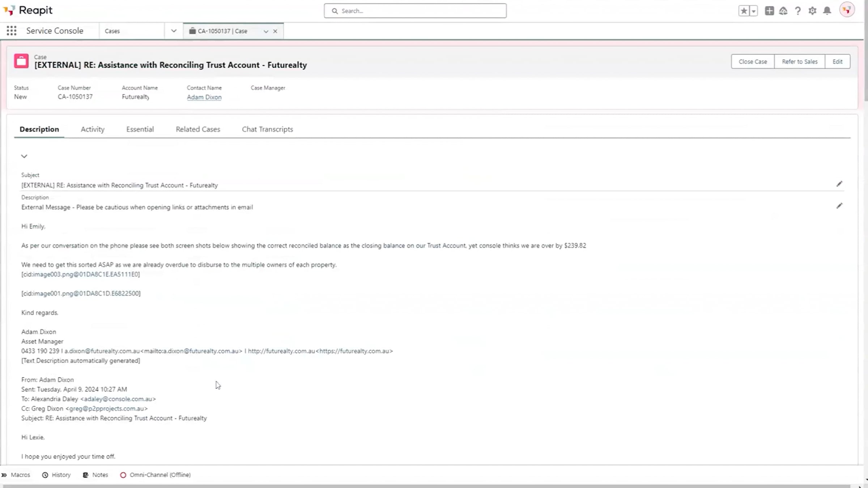The height and width of the screenshot is (488, 868).
Task: Edit Subject field with pencil icon
Action: (x=839, y=184)
